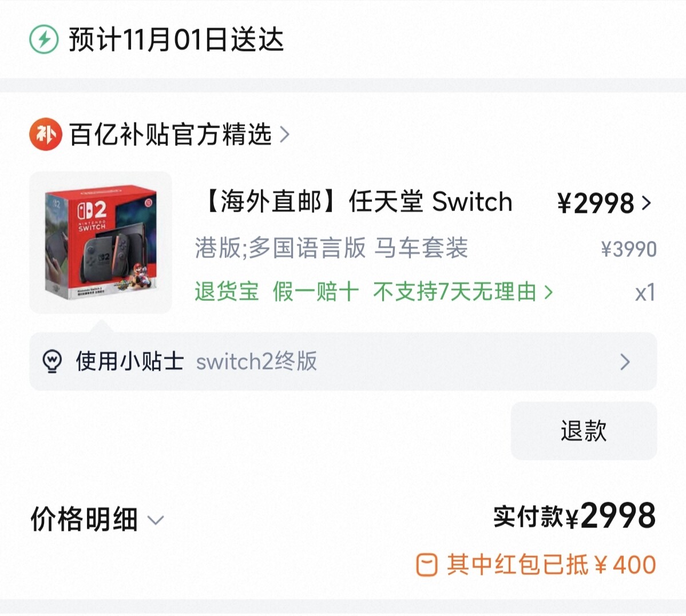Tap the green lightning delivery icon

coord(43,39)
